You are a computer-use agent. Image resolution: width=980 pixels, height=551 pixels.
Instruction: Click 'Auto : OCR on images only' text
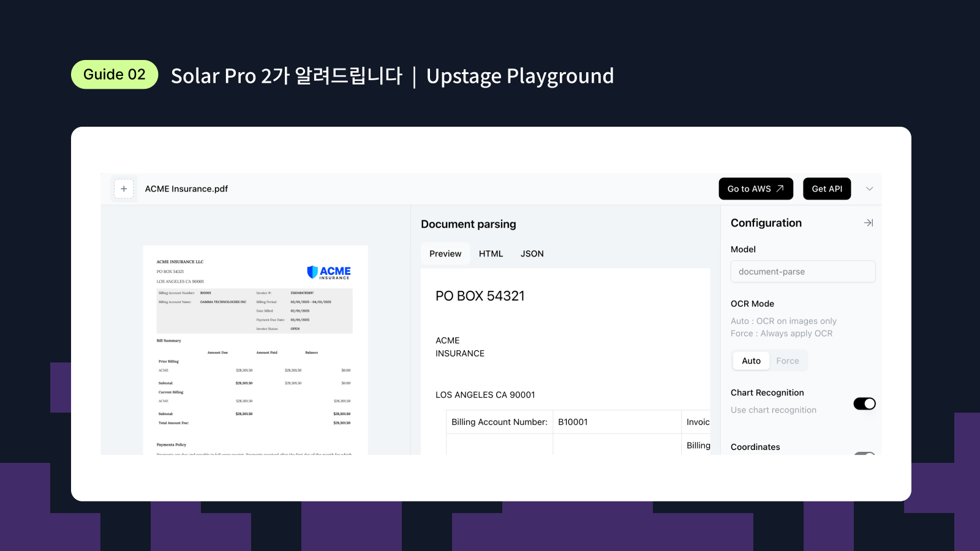click(x=783, y=321)
